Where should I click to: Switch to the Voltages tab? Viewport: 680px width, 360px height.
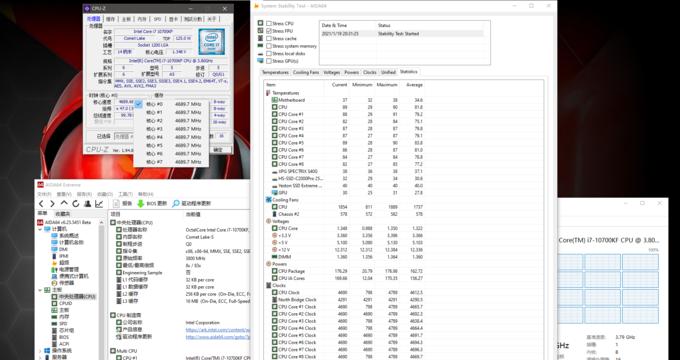(x=332, y=72)
